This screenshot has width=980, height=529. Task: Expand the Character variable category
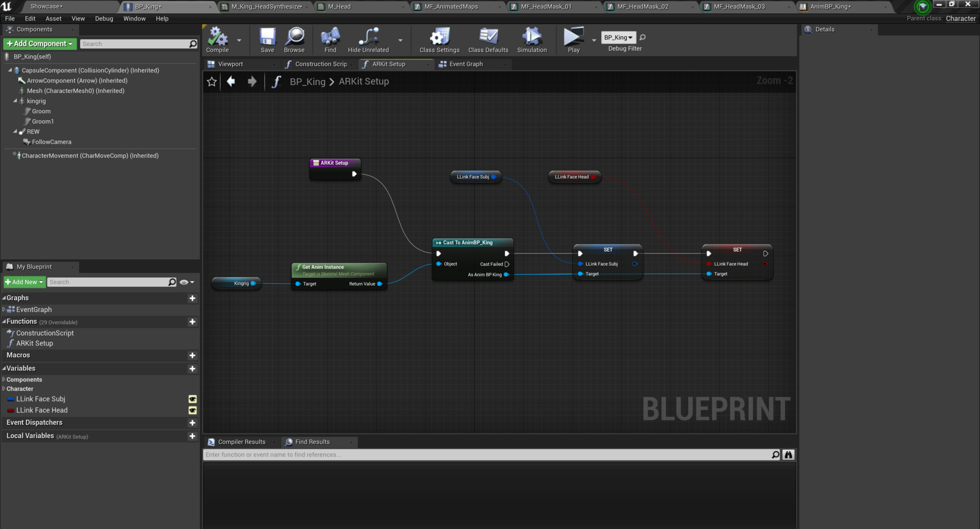(x=4, y=389)
